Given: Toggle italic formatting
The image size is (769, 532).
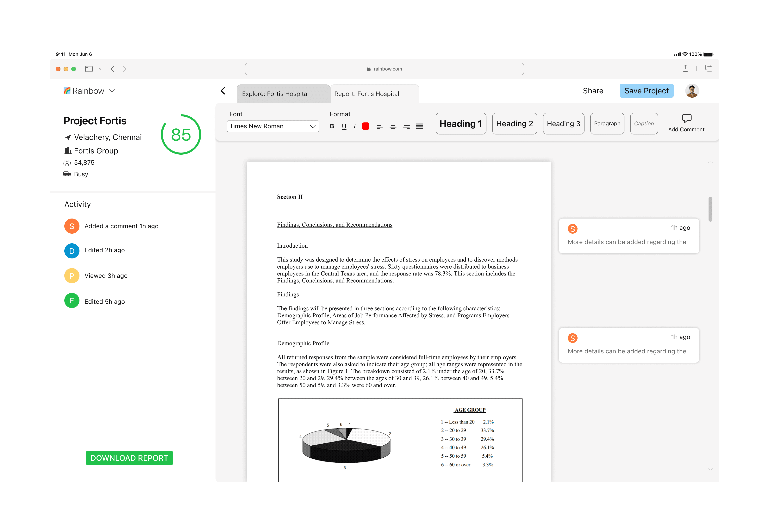Looking at the screenshot, I should click(x=354, y=126).
